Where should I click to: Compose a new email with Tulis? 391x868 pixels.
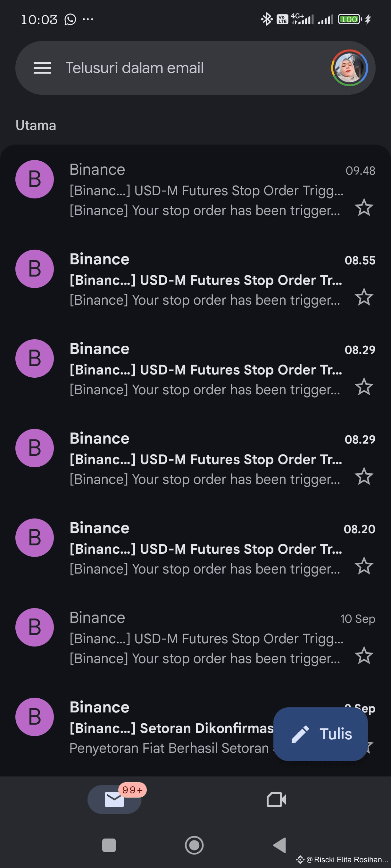(x=320, y=734)
